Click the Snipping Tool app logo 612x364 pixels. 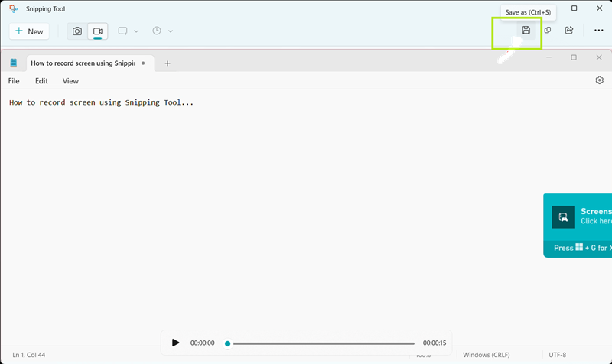coord(14,8)
